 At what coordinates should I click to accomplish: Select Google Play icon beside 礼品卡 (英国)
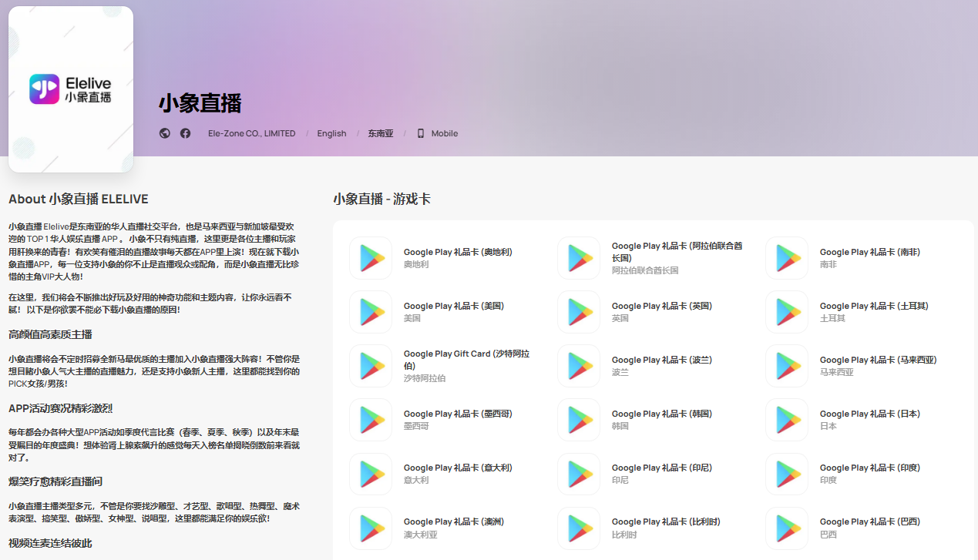click(579, 312)
